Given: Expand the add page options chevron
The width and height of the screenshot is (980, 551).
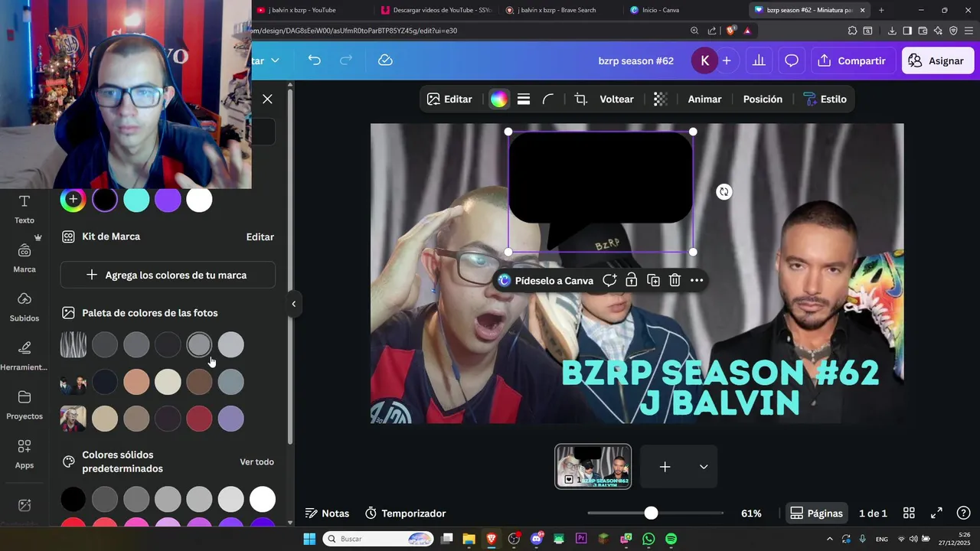Looking at the screenshot, I should (704, 467).
